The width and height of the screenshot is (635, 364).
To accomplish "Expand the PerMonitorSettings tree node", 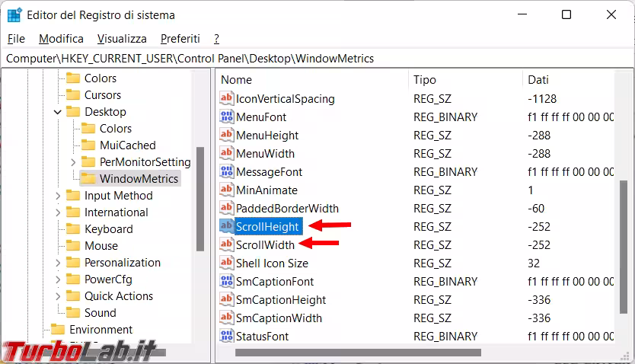I will [73, 162].
